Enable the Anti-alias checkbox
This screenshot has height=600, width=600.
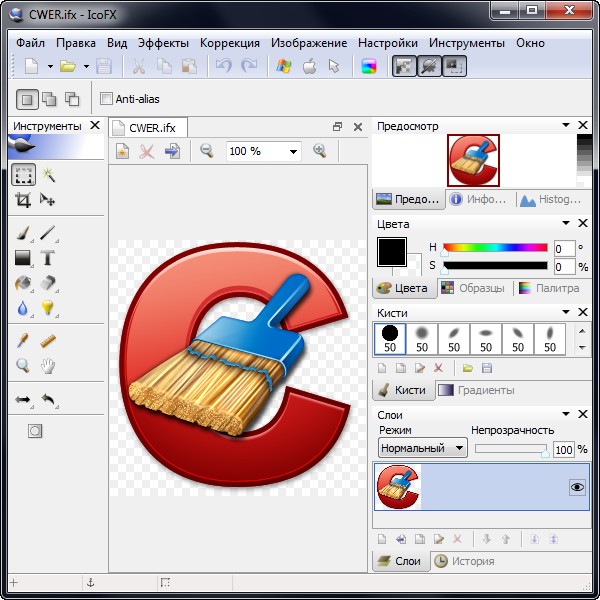coord(107,99)
